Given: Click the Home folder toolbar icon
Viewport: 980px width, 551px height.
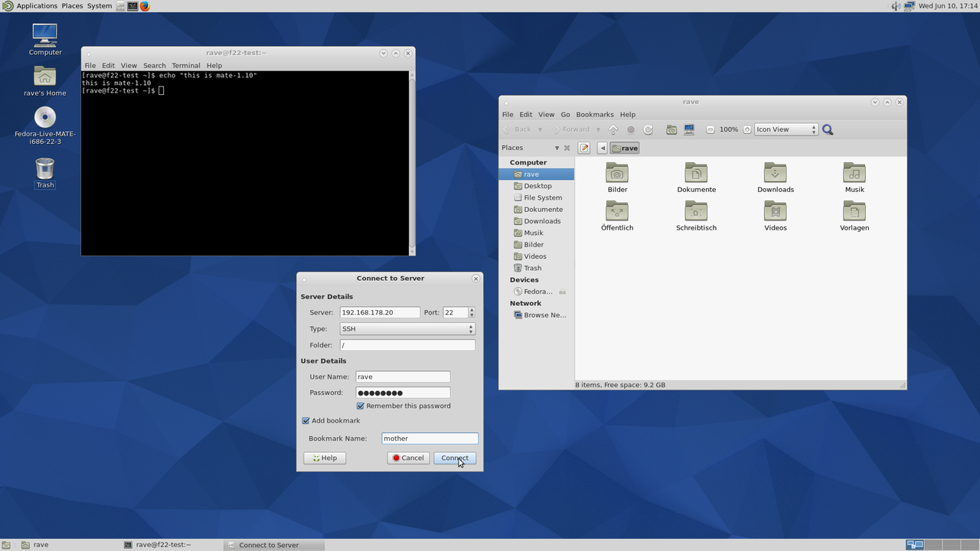Looking at the screenshot, I should (671, 130).
